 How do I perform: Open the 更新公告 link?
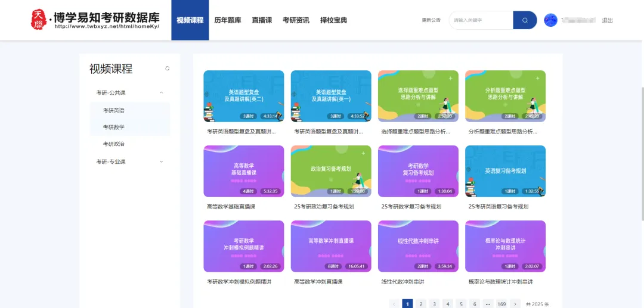pyautogui.click(x=431, y=20)
